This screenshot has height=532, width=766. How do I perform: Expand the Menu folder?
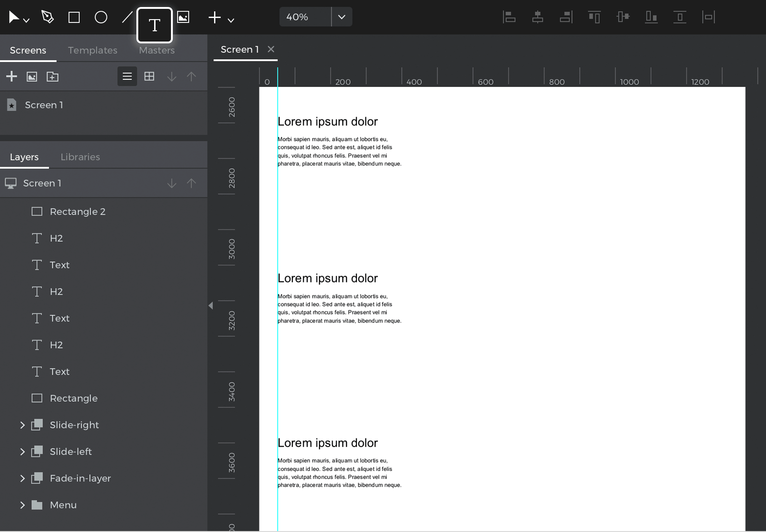[22, 505]
